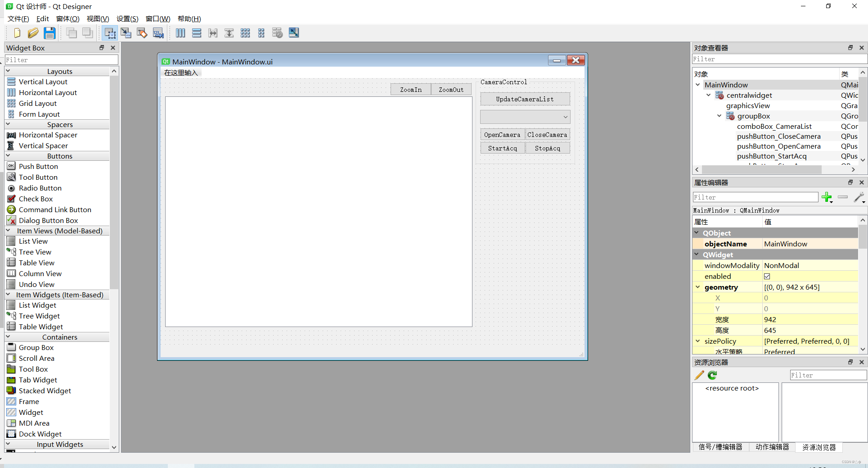
Task: Click the Bring to Front toolbar icon
Action: pyautogui.click(x=87, y=33)
